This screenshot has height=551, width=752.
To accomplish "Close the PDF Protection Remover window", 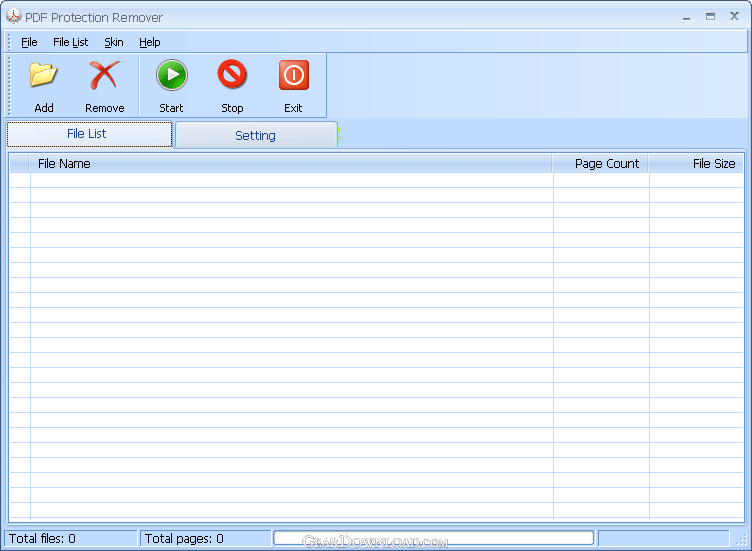I will [x=734, y=16].
